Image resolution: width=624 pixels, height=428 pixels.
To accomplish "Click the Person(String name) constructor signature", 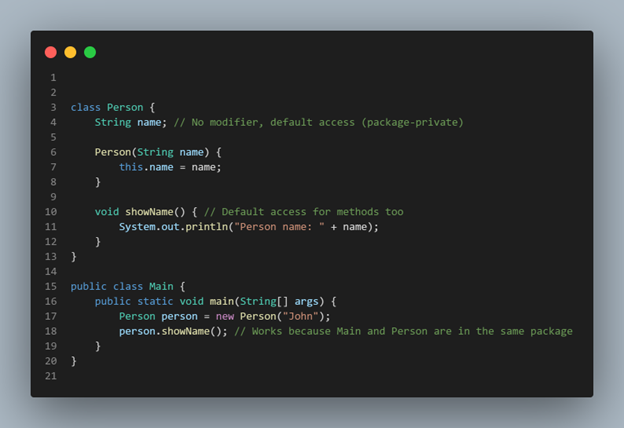I will (150, 152).
